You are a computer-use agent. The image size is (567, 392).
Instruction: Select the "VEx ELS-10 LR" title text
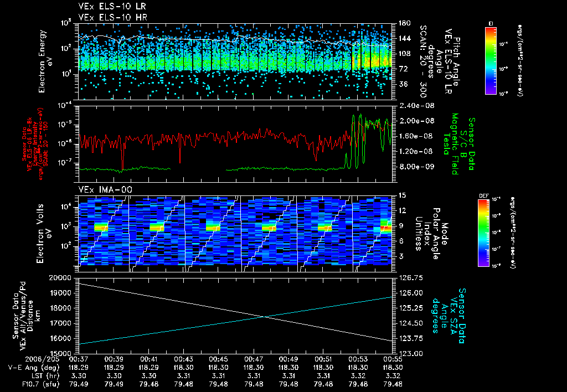pos(112,7)
